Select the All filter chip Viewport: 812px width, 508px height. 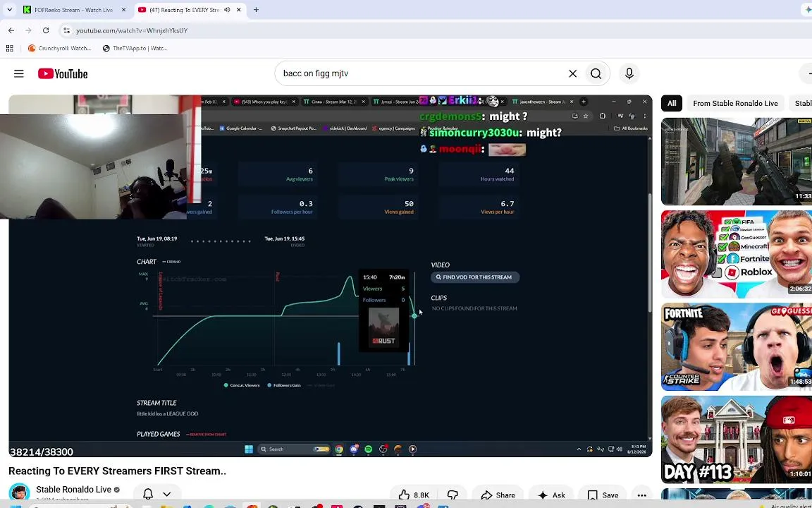(672, 104)
